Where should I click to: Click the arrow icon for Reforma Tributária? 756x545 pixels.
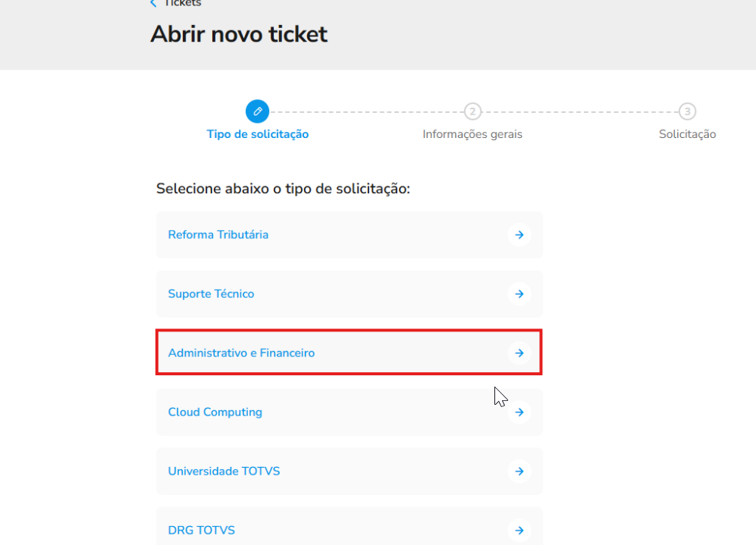(519, 235)
